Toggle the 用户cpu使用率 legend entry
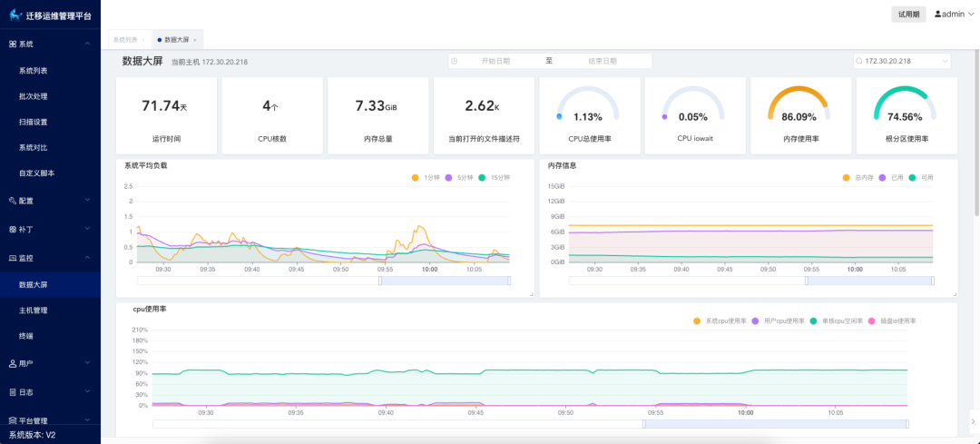This screenshot has width=980, height=444. click(778, 321)
